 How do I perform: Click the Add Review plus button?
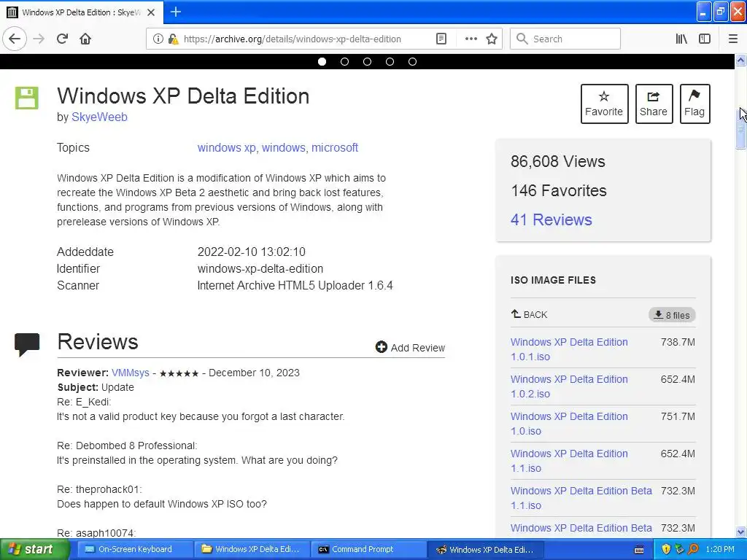410,348
